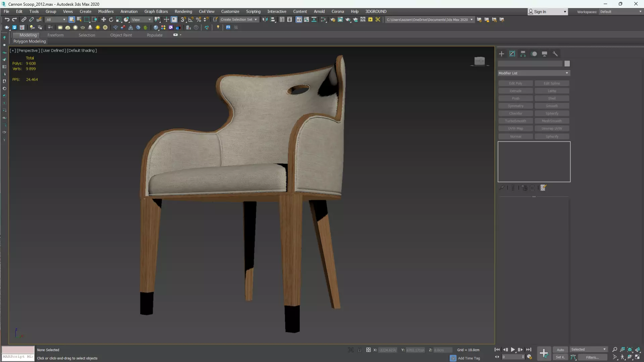Activate the Select and Link tool
Image resolution: width=644 pixels, height=362 pixels.
24,19
